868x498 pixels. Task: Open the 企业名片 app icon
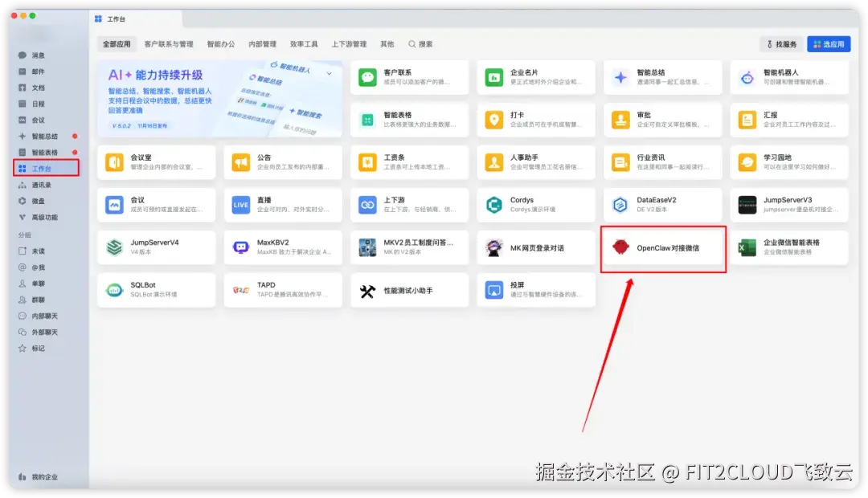point(493,77)
